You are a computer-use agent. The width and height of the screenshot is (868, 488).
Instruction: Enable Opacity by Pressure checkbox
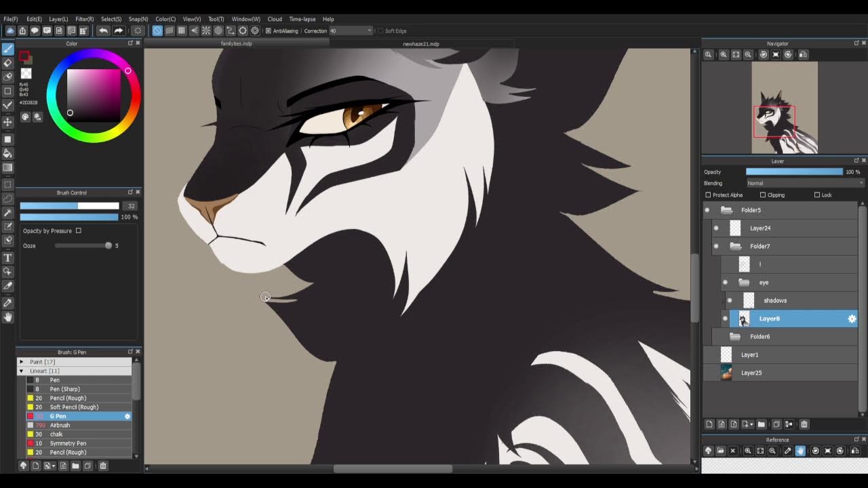[79, 231]
